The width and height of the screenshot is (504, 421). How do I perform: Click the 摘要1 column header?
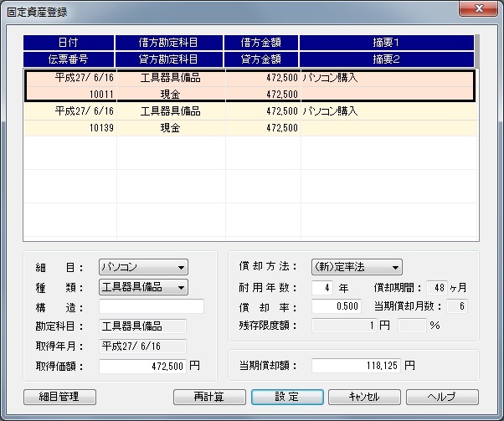pos(385,43)
